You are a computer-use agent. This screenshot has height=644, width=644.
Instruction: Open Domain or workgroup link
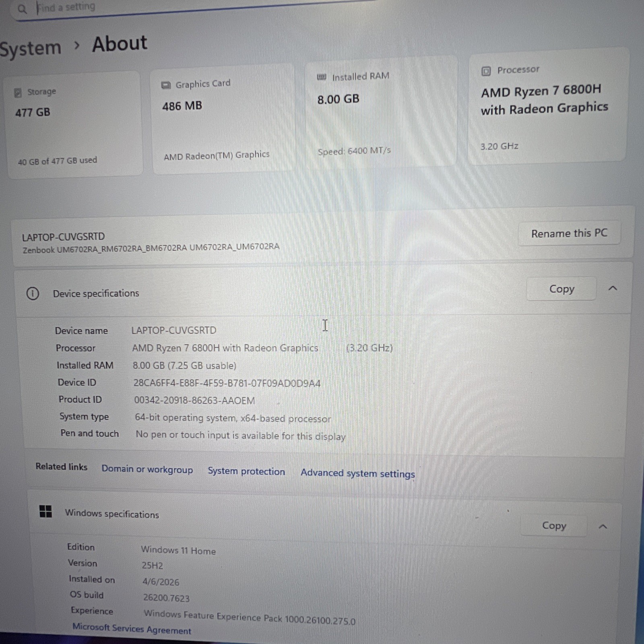(x=147, y=469)
